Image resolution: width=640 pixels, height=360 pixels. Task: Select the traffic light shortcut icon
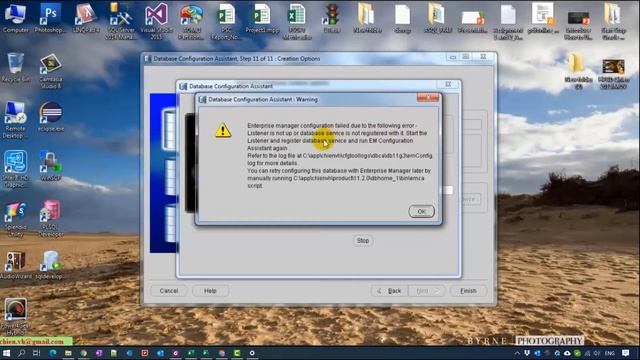(x=332, y=18)
